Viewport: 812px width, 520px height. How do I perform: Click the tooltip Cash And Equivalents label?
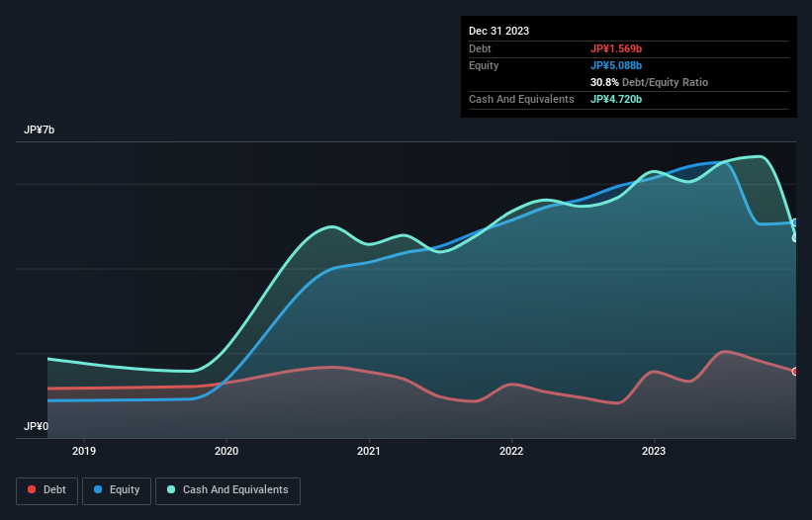[521, 99]
